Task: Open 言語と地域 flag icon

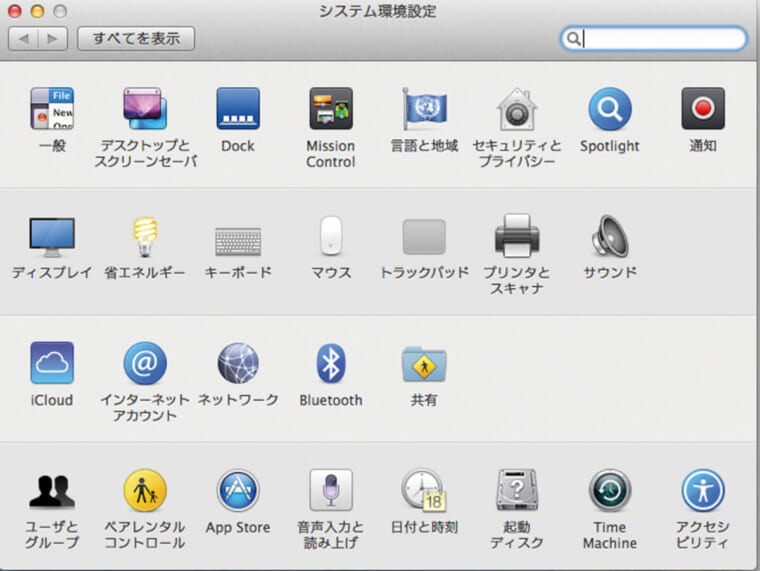Action: pos(424,109)
